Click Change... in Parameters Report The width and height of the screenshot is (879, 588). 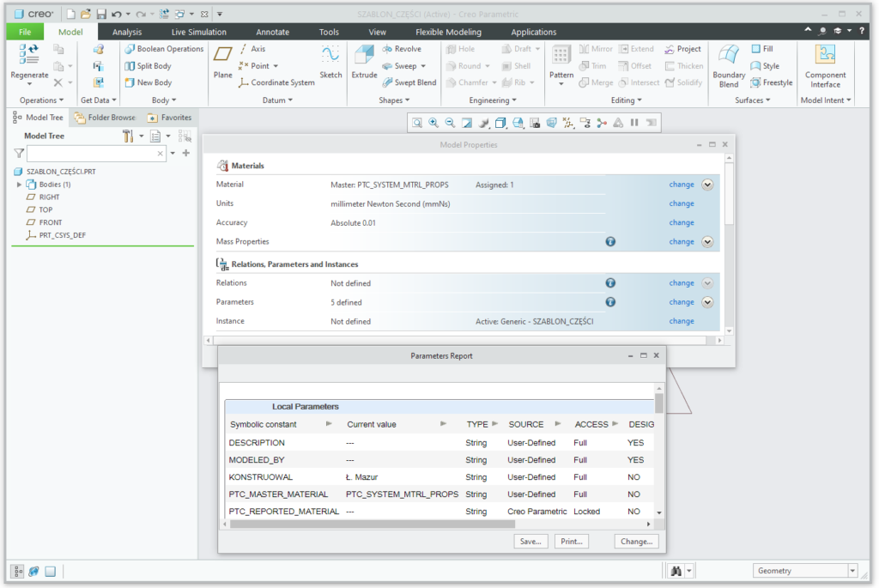pyautogui.click(x=636, y=542)
